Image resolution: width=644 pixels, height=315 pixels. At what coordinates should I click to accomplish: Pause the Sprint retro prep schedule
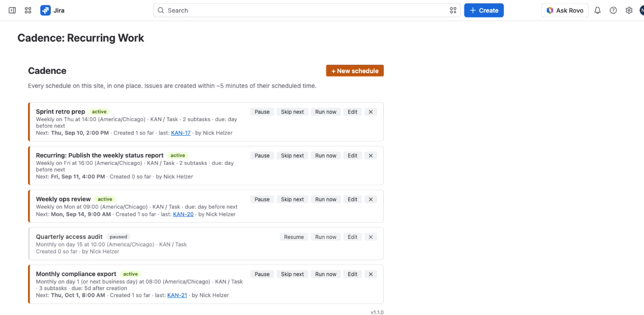tap(262, 112)
